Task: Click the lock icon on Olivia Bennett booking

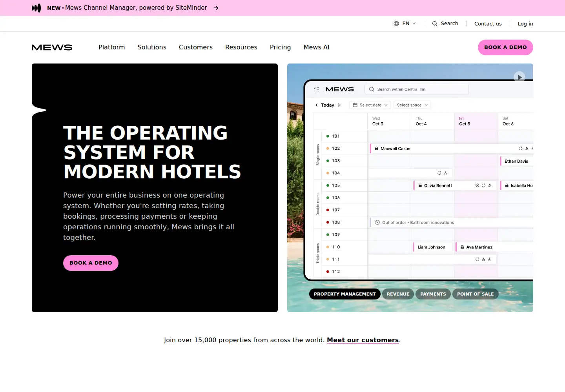Action: 420,185
